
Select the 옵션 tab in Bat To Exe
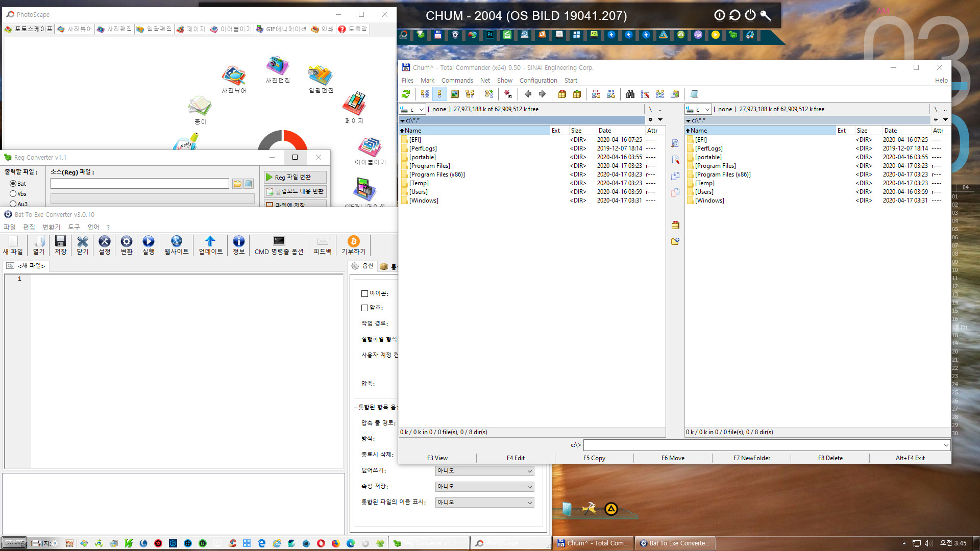363,266
